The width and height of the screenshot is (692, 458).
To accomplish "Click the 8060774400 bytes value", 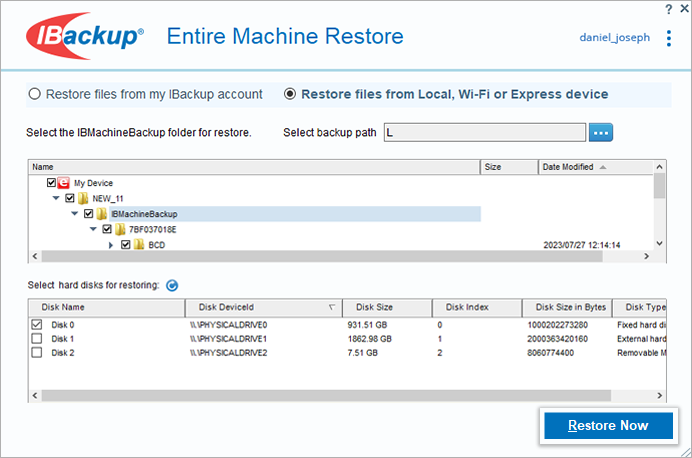I will pyautogui.click(x=550, y=353).
